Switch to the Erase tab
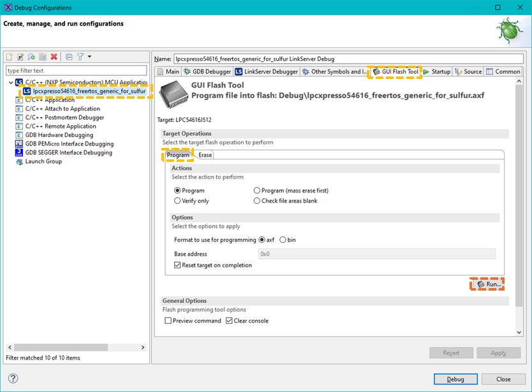This screenshot has width=532, height=392. tap(205, 155)
